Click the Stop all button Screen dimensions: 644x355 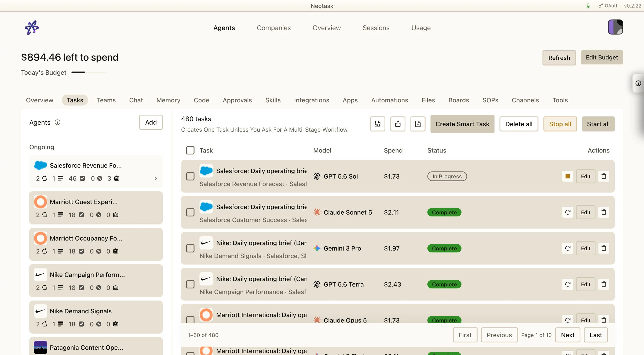560,124
